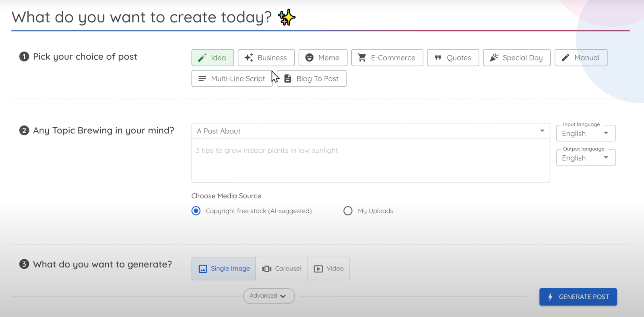Open the Input language dropdown
644x317 pixels.
pyautogui.click(x=586, y=133)
